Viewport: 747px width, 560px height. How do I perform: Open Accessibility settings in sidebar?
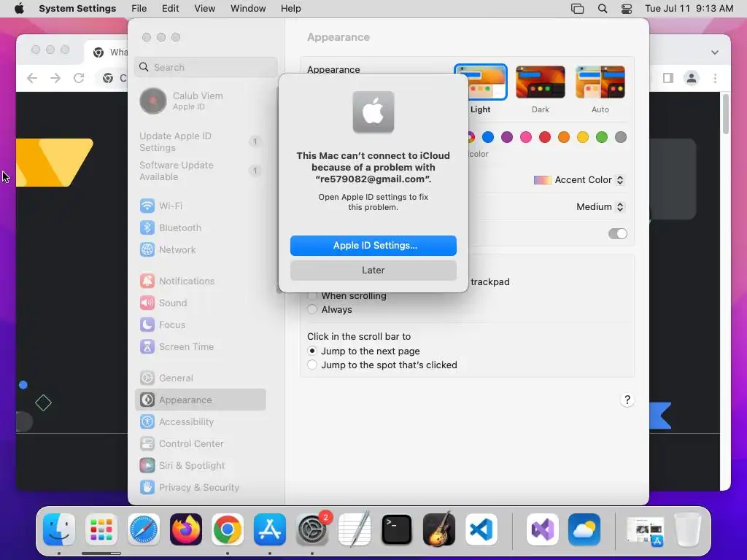click(200, 422)
